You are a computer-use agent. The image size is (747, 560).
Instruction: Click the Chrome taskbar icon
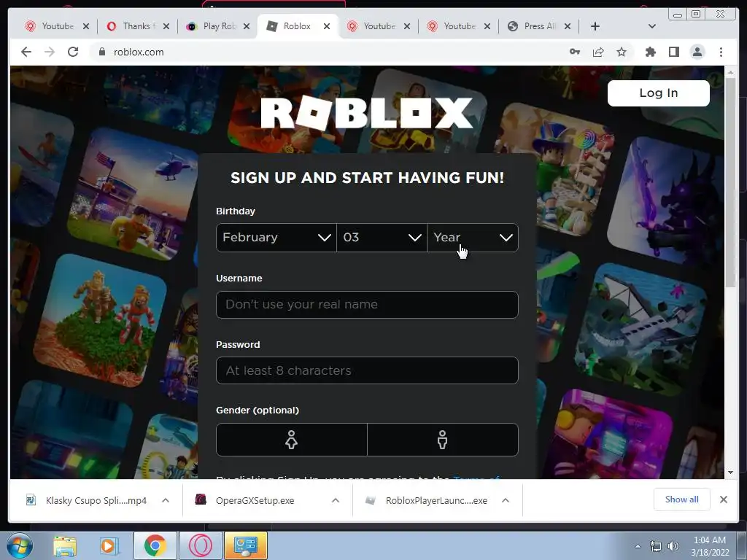click(x=155, y=545)
